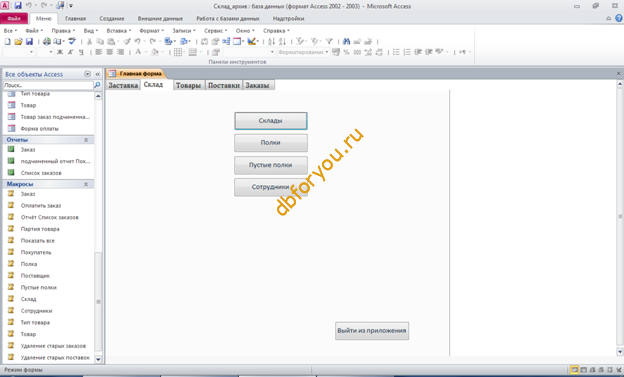Viewport: 624px width, 377px height.
Task: Open the Записи dropdown menu
Action: click(x=184, y=31)
